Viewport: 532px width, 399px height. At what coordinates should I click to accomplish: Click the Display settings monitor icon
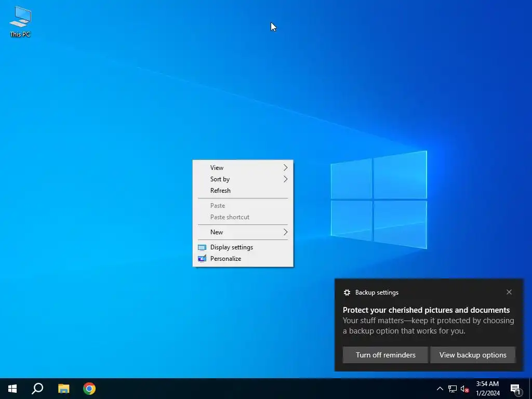tap(202, 247)
